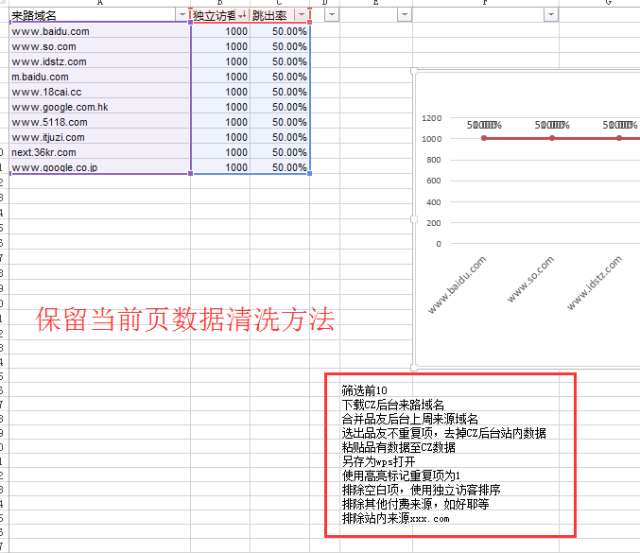Select visitor count 1000 in next.36kr.com row
The width and height of the screenshot is (640, 553).
(x=220, y=152)
